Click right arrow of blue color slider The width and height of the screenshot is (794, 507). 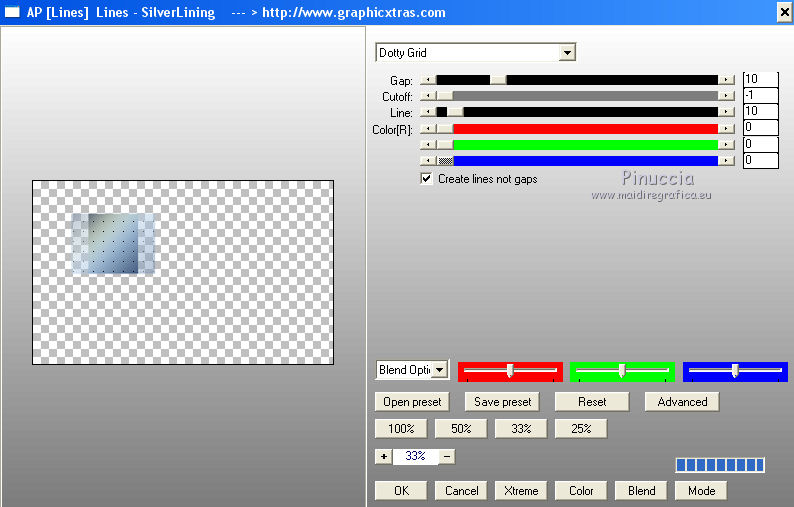726,161
